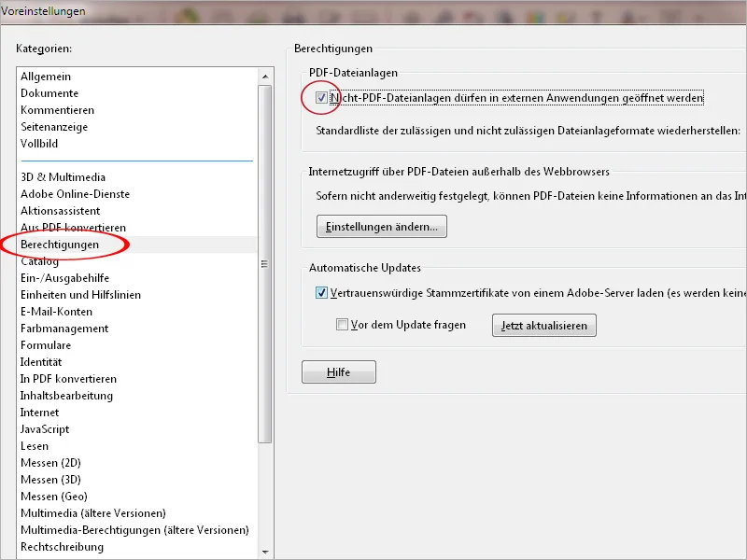Select Messen (2D) category

point(50,463)
